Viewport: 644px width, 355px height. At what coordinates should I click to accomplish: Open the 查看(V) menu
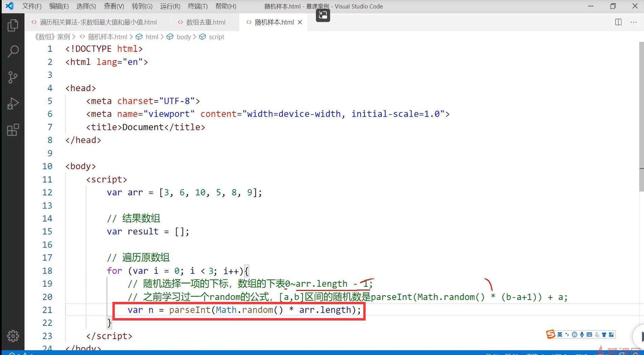[114, 6]
